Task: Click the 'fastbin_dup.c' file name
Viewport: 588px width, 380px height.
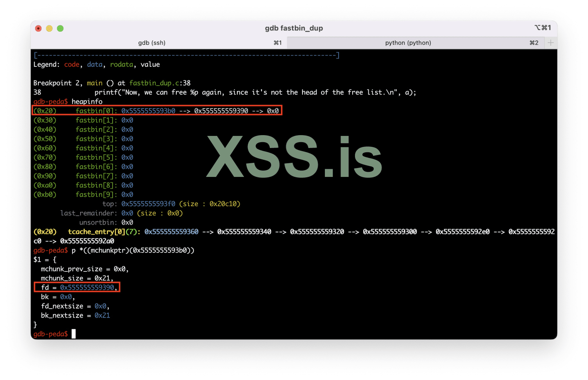Action: (154, 83)
